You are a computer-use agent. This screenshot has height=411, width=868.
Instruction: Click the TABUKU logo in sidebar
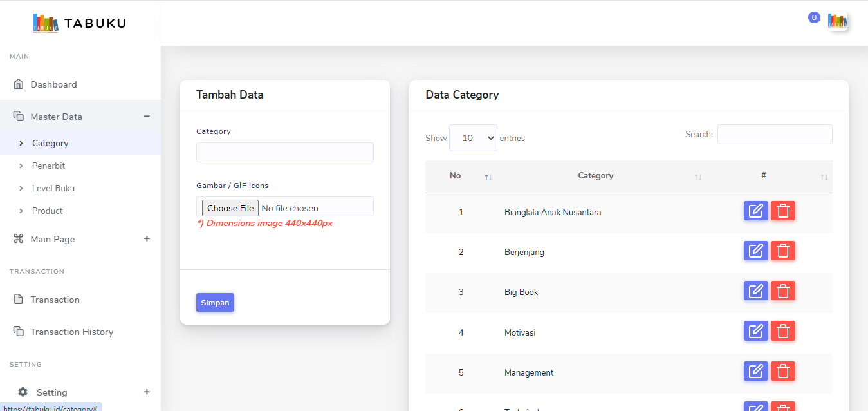tap(79, 23)
